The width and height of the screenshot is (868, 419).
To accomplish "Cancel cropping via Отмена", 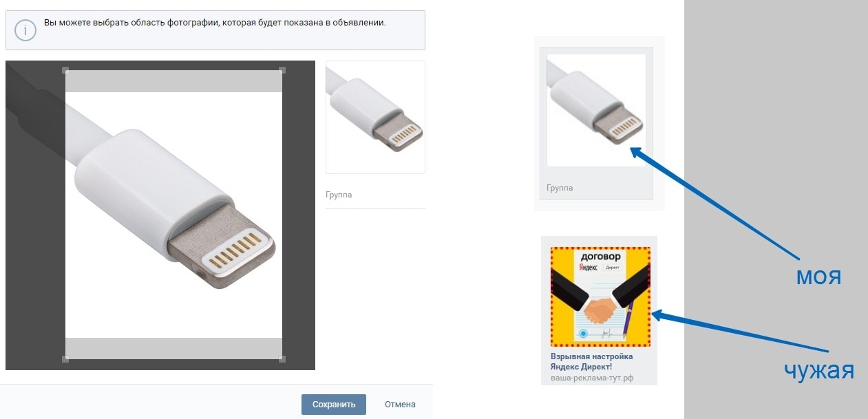I will 400,405.
